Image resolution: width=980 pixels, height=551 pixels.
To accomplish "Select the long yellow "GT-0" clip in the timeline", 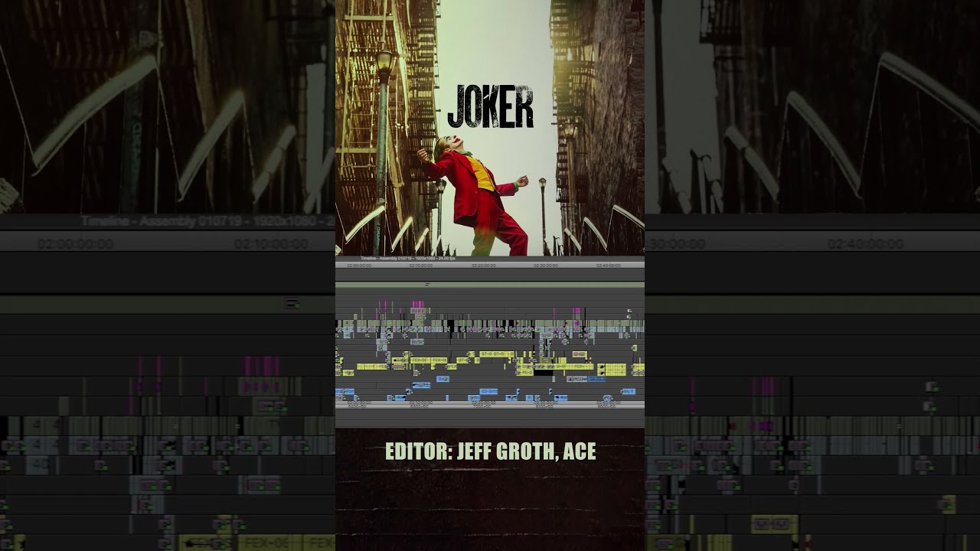I will (497, 354).
